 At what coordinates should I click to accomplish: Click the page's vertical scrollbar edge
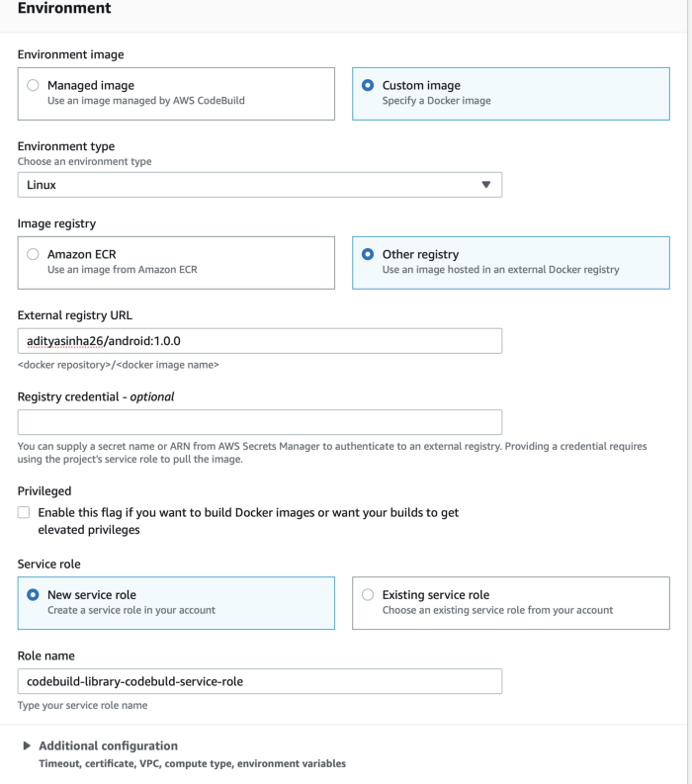(x=689, y=392)
